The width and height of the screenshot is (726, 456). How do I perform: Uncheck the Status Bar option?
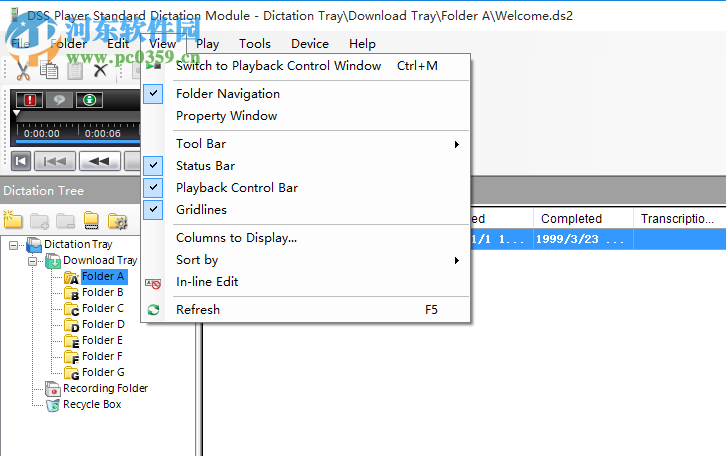click(306, 166)
